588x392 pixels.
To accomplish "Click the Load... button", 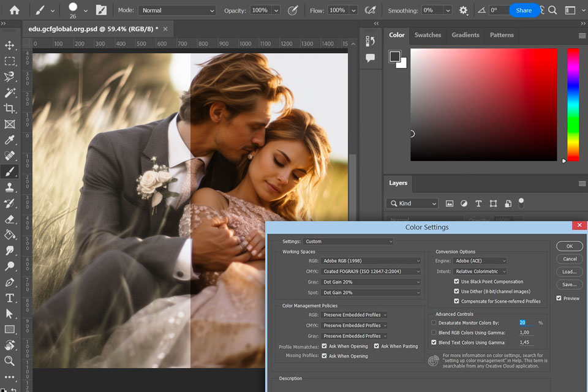I will (569, 271).
